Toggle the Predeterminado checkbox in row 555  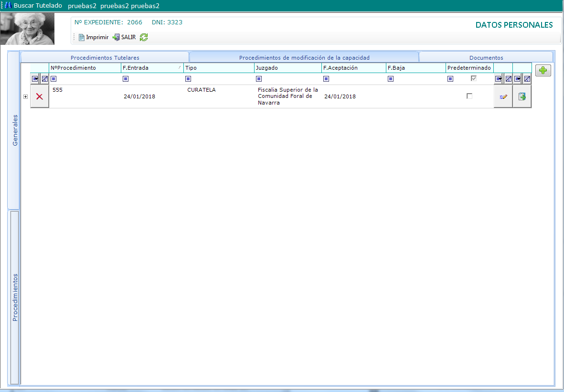469,96
